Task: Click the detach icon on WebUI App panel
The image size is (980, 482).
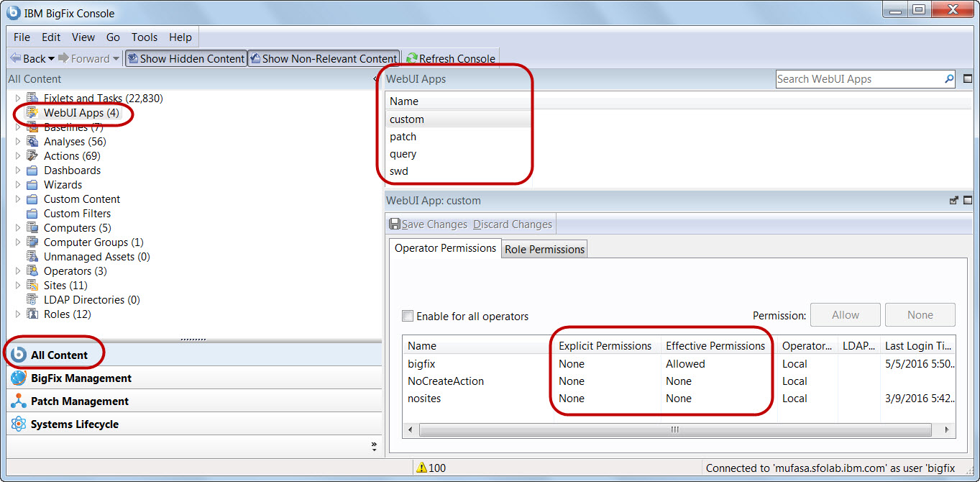Action: (953, 200)
